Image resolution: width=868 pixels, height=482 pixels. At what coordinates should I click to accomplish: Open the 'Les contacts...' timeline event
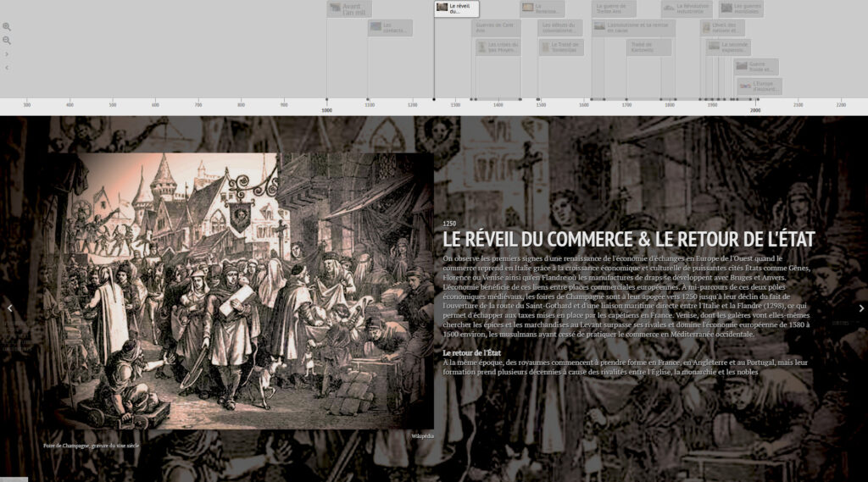[x=390, y=28]
